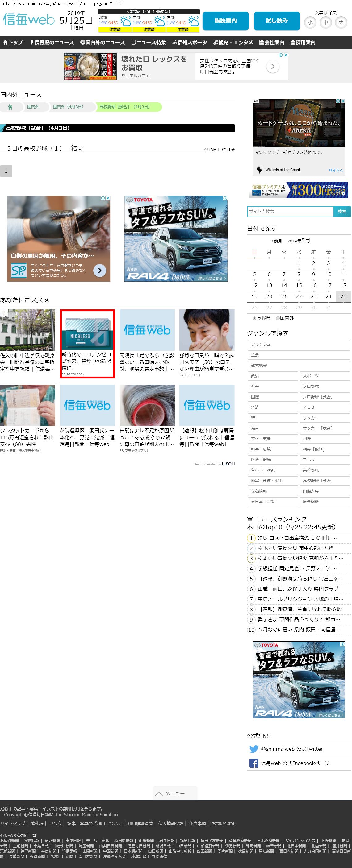This screenshot has width=352, height=868.
Task: Click the 信毎web logo in the header
Action: click(29, 20)
